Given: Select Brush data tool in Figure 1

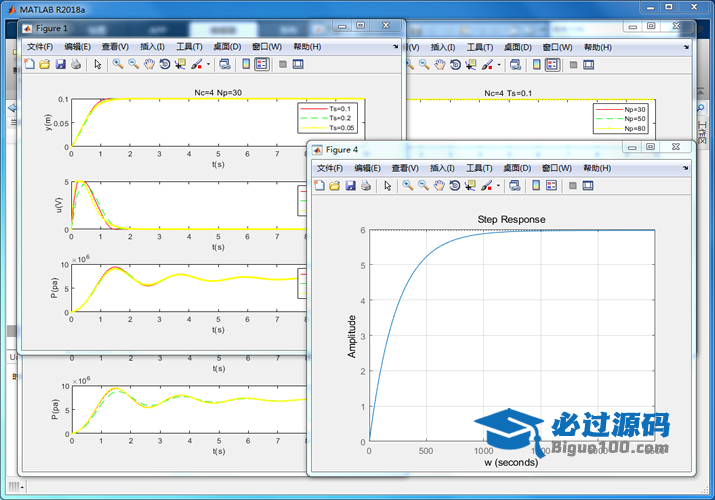Looking at the screenshot, I should [197, 64].
